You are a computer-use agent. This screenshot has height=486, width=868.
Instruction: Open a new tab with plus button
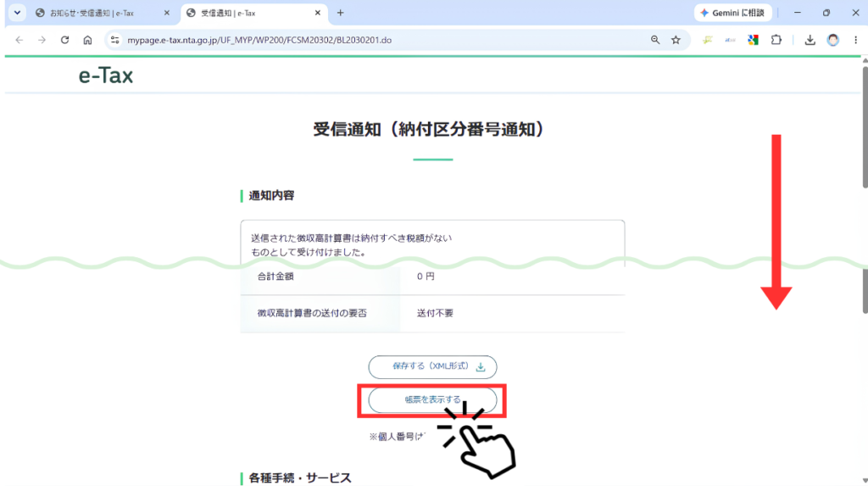[x=341, y=13]
